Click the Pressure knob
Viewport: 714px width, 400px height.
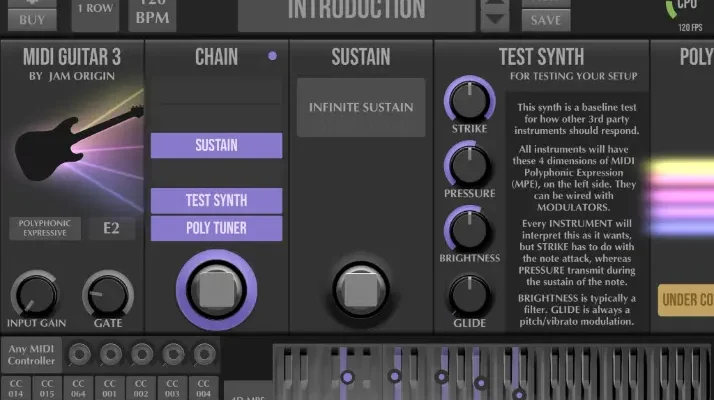[x=467, y=164]
